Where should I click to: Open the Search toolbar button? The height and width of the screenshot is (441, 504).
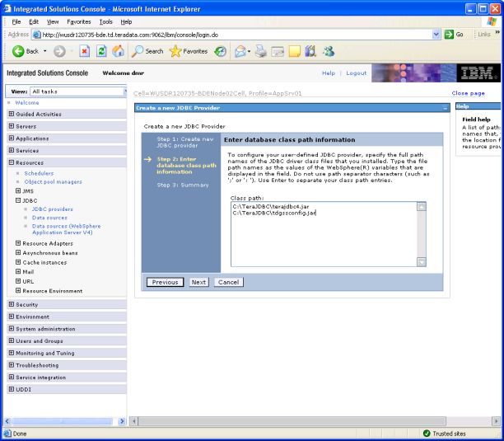click(147, 51)
